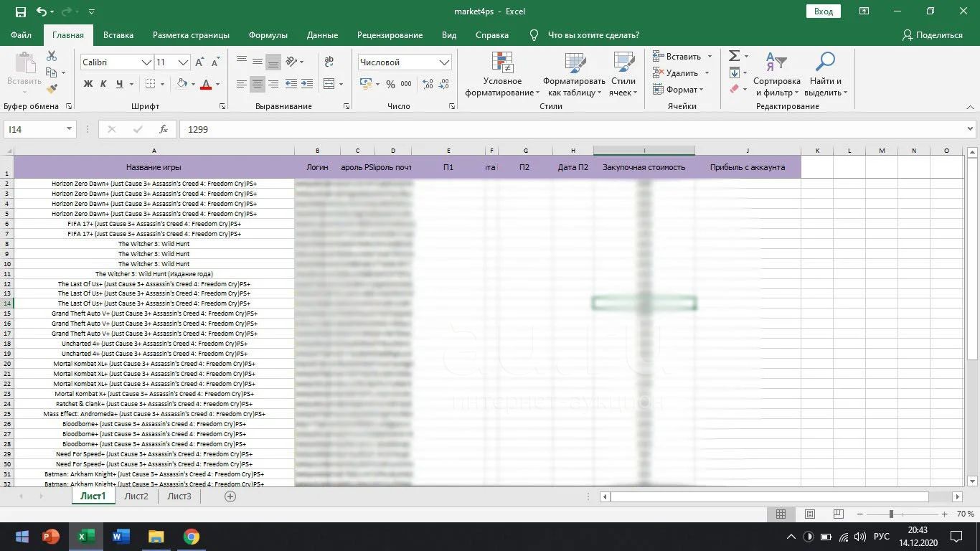Align cell content to bottom
This screenshot has height=551, width=980.
(273, 62)
